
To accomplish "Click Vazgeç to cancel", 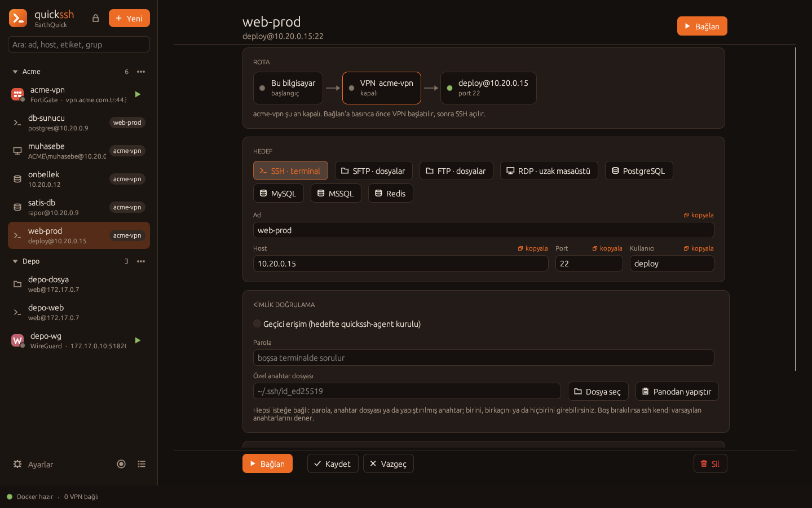I will pyautogui.click(x=389, y=463).
